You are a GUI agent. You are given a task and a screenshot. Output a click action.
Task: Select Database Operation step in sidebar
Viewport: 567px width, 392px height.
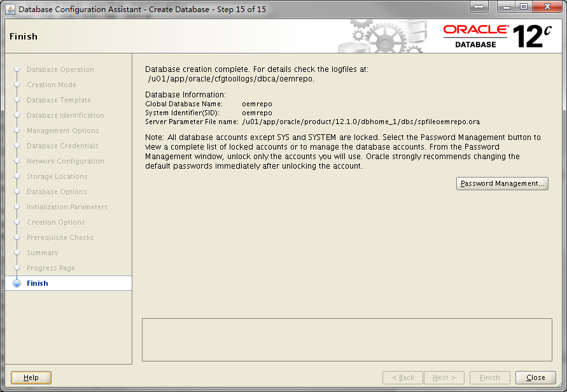[x=60, y=70]
